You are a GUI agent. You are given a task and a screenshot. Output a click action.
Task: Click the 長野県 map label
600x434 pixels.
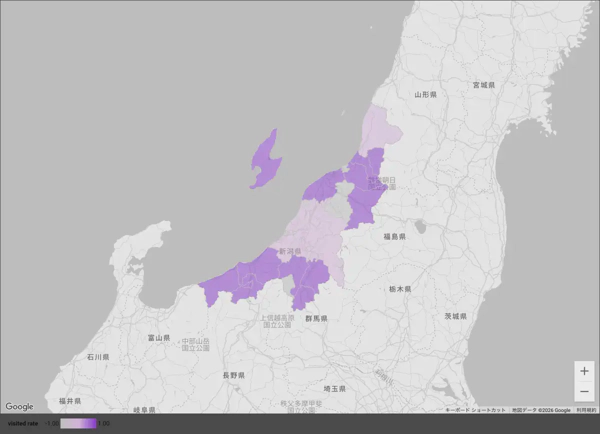coord(234,375)
